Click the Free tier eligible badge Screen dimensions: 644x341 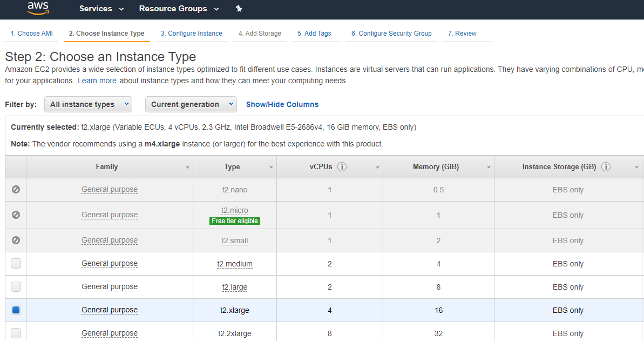(x=235, y=221)
